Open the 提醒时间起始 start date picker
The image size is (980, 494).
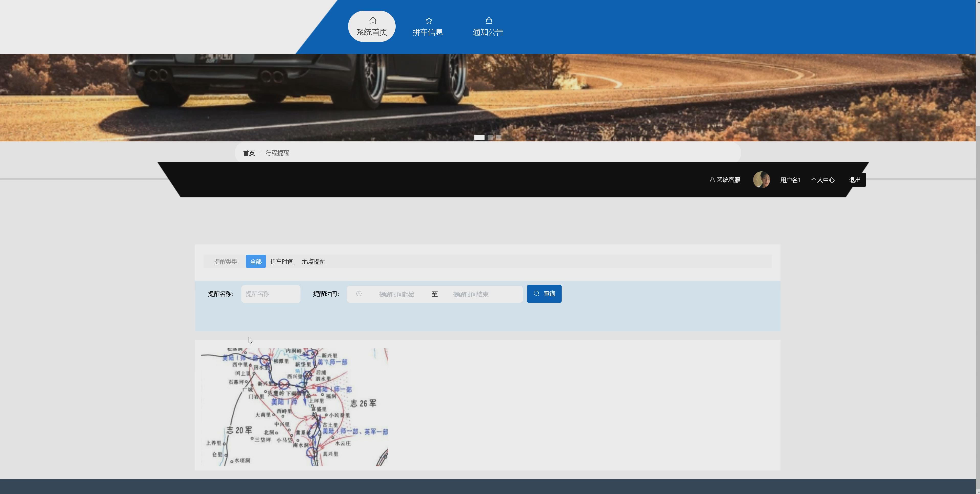pos(396,294)
